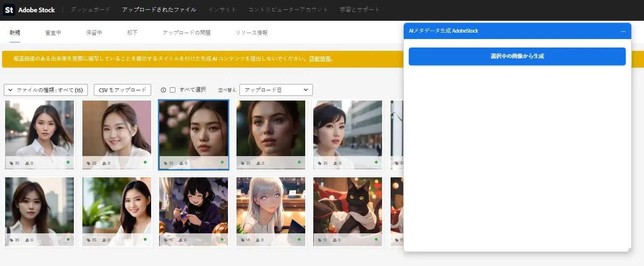644x266 pixels.
Task: Click tag icon on short-haired woman thumbnail
Action: pyautogui.click(x=320, y=163)
